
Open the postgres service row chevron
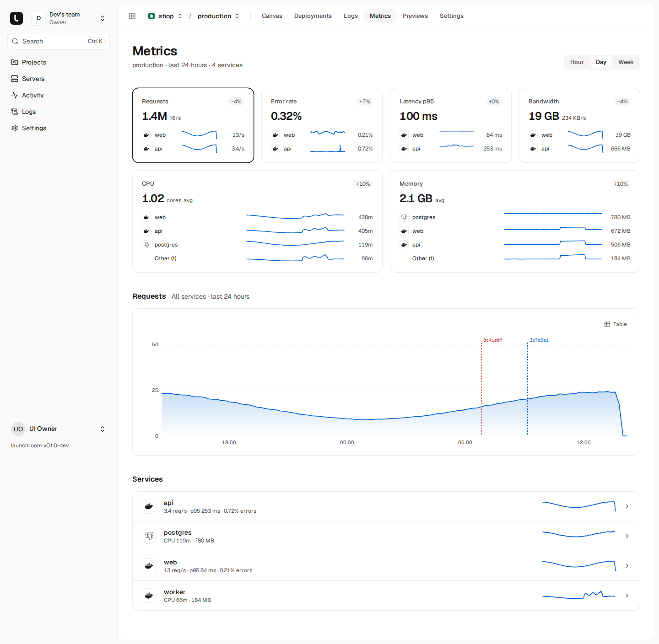[x=627, y=536]
